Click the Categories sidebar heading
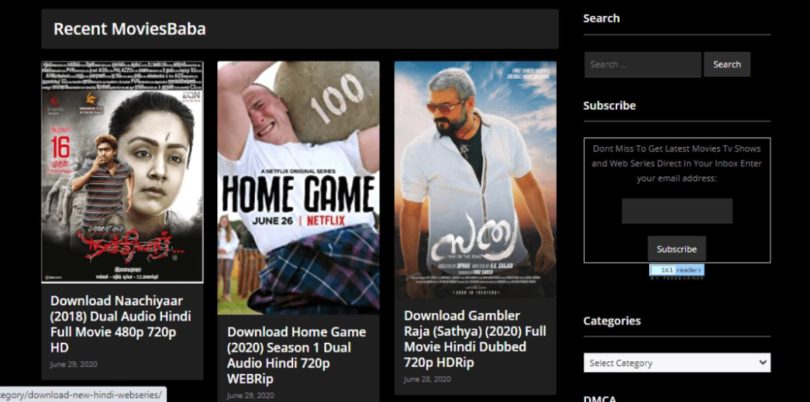Image resolution: width=810 pixels, height=402 pixels. click(612, 321)
